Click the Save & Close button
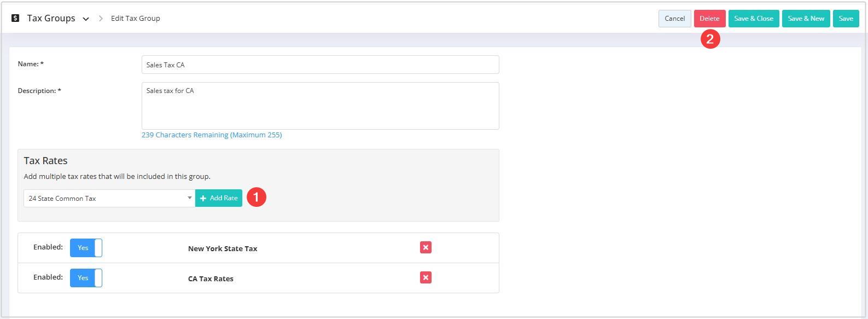The image size is (868, 319). coord(754,18)
